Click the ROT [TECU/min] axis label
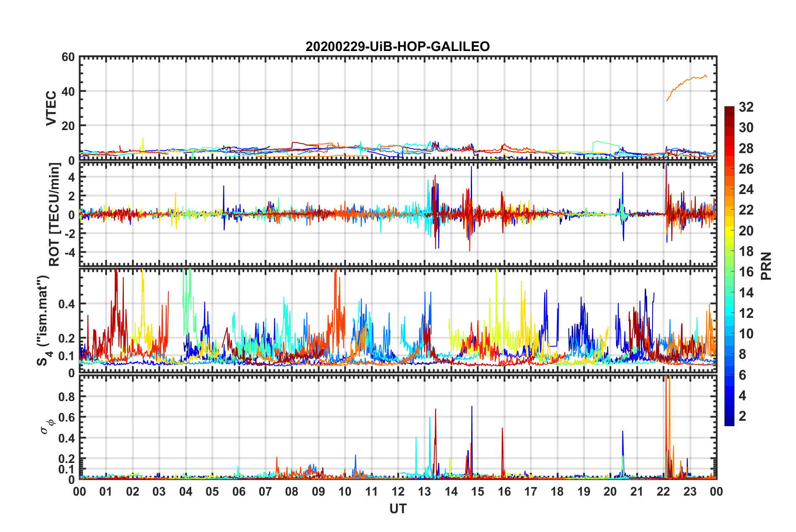796x532 pixels. click(x=54, y=215)
